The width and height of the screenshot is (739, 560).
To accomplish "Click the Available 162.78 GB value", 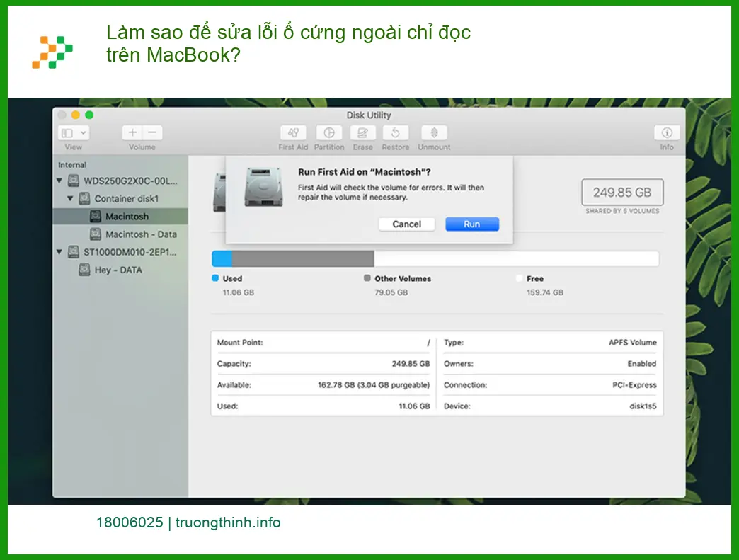I will point(374,385).
